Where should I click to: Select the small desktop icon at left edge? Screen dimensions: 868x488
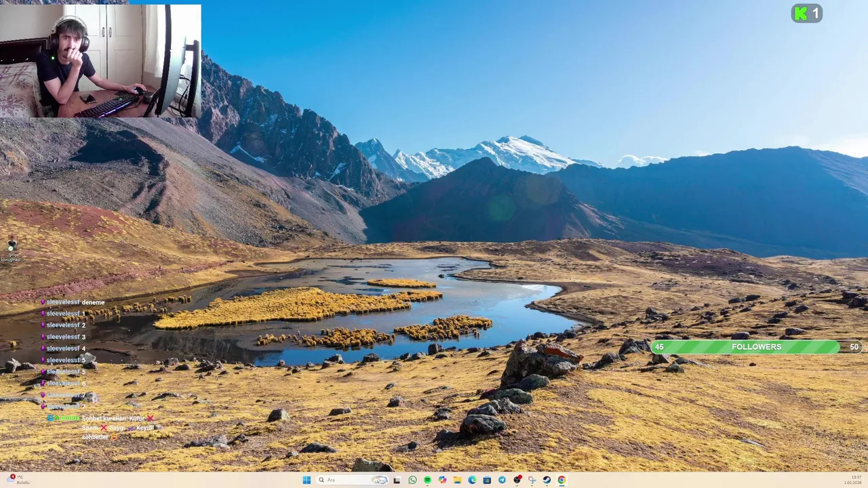pyautogui.click(x=11, y=249)
